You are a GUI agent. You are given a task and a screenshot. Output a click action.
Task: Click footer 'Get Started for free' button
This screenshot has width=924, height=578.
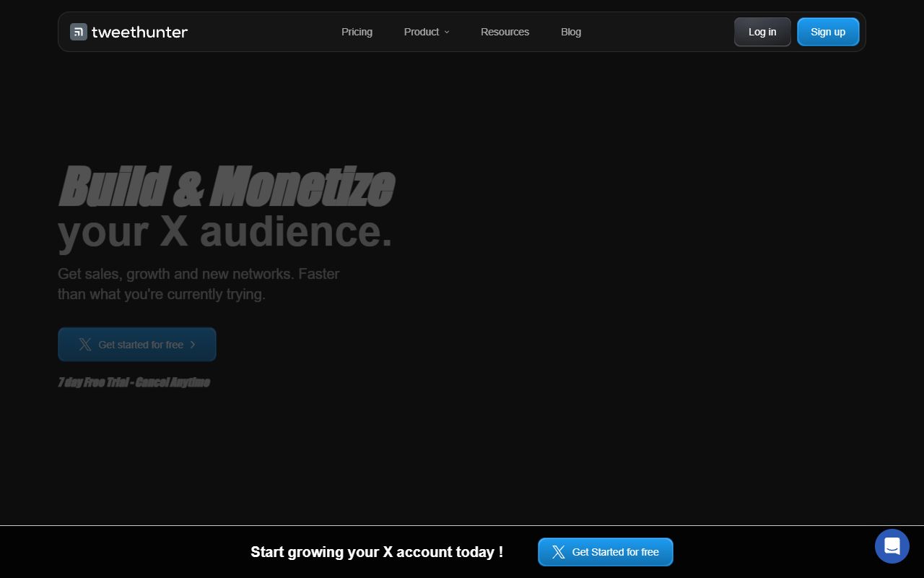click(x=606, y=551)
